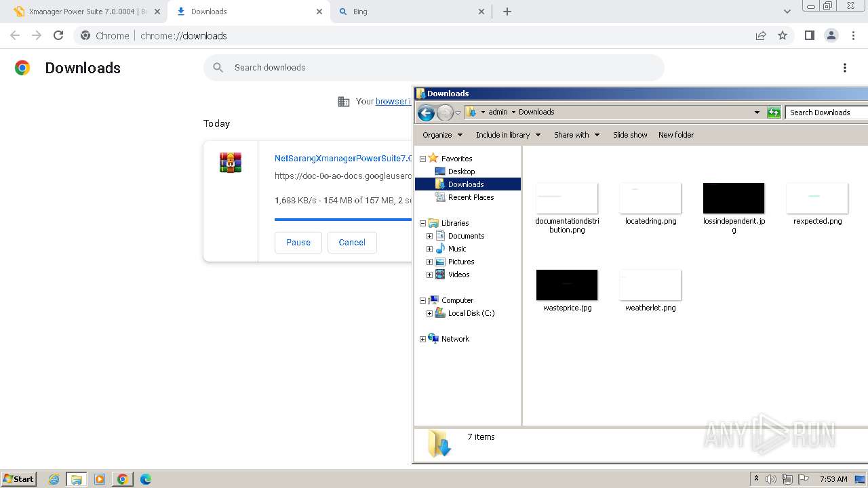The image size is (868, 488).
Task: Open Chrome side panel icon
Action: tap(809, 35)
